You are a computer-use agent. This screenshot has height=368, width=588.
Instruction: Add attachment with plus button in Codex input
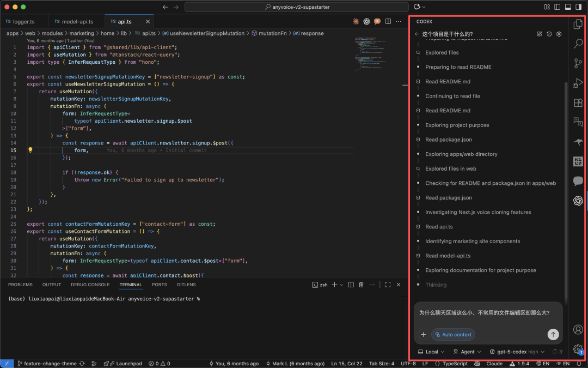coord(424,334)
